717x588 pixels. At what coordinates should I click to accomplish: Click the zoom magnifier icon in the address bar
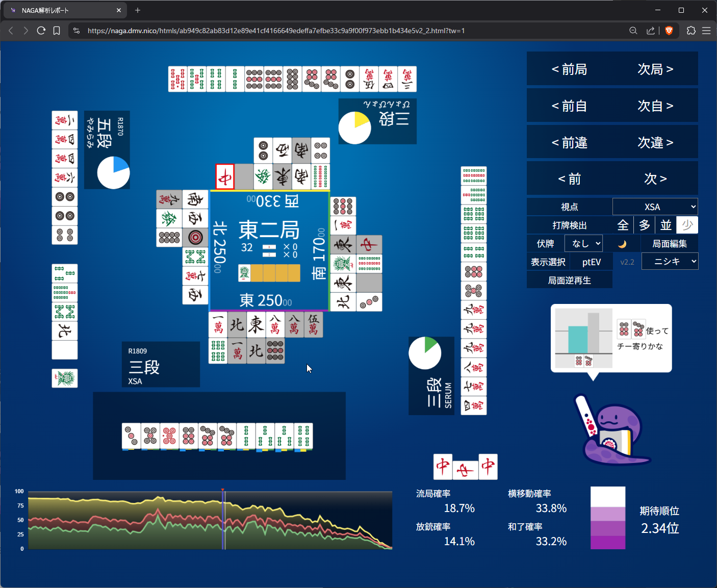click(633, 31)
